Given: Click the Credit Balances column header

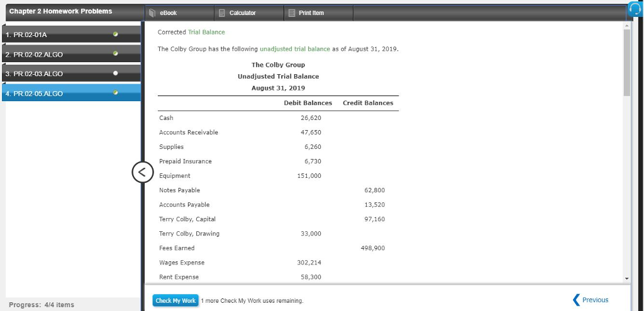Looking at the screenshot, I should (368, 103).
